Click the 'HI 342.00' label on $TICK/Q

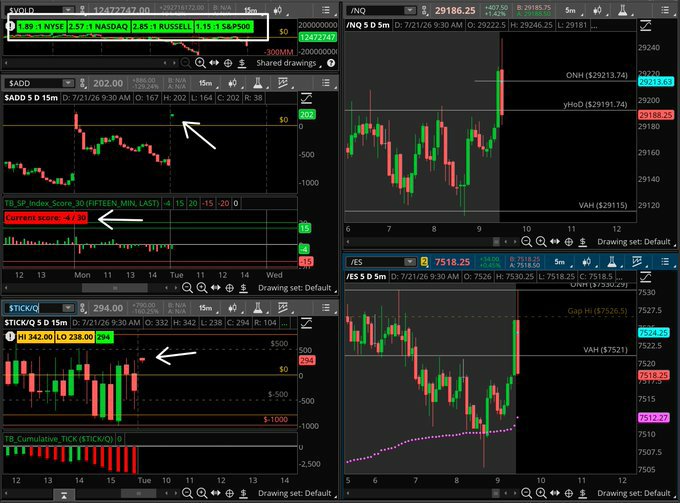[35, 337]
